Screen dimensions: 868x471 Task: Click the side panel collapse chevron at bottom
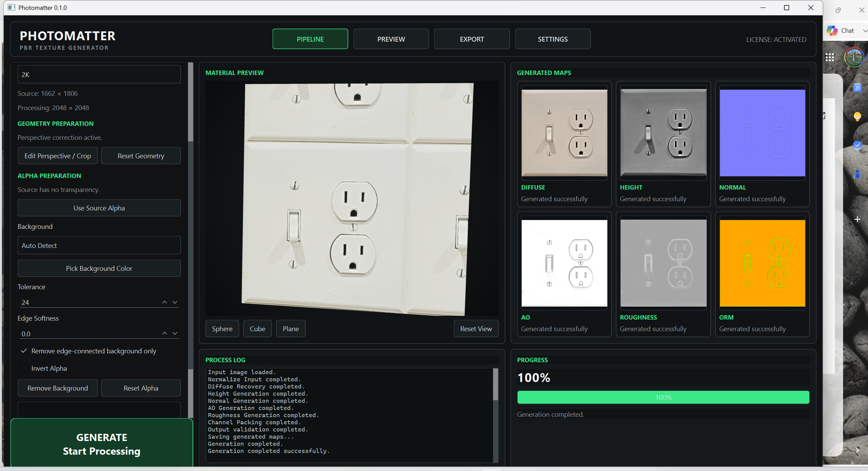tap(857, 450)
